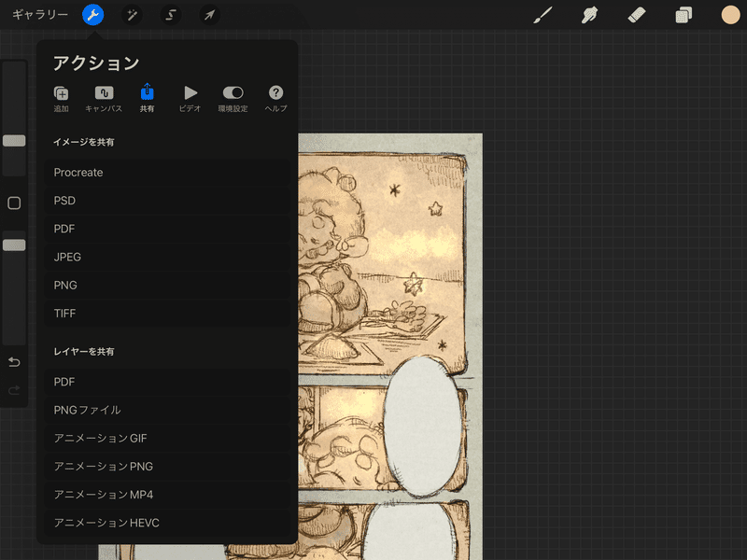
Task: Share image as TIFF
Action: 167,314
